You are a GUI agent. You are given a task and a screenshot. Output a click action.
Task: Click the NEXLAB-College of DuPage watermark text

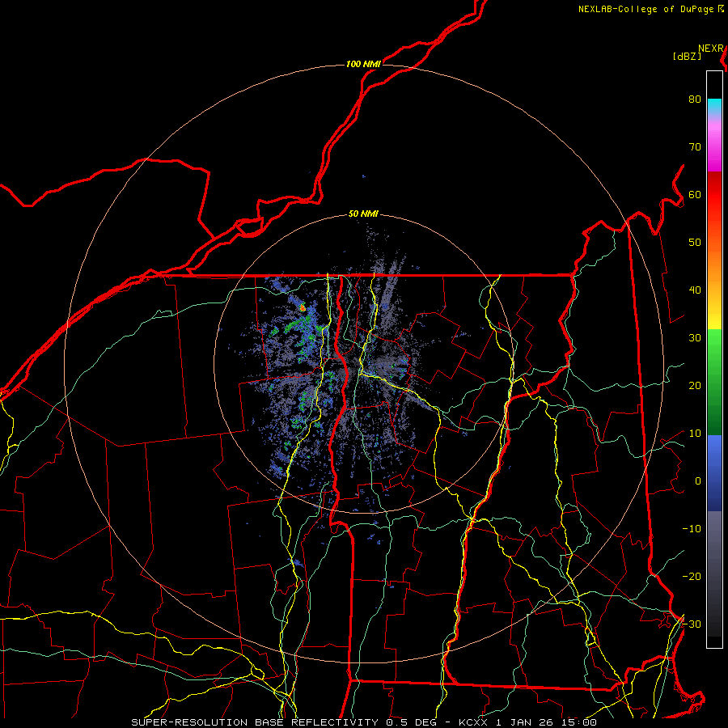(647, 9)
